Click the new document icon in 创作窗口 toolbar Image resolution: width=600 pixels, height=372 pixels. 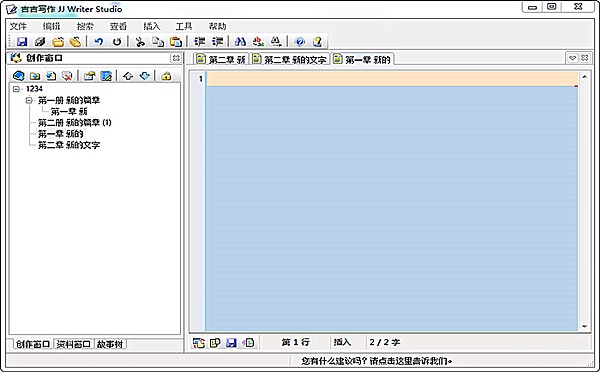tap(51, 76)
